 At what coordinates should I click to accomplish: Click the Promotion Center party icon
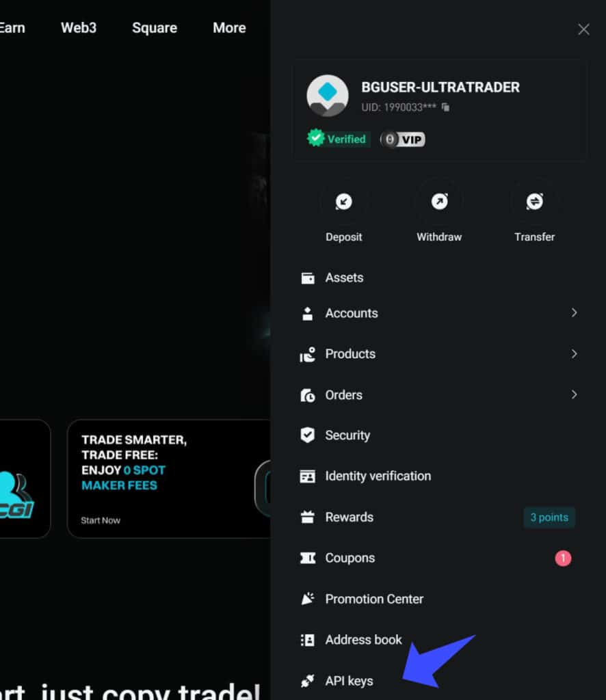[x=307, y=599]
